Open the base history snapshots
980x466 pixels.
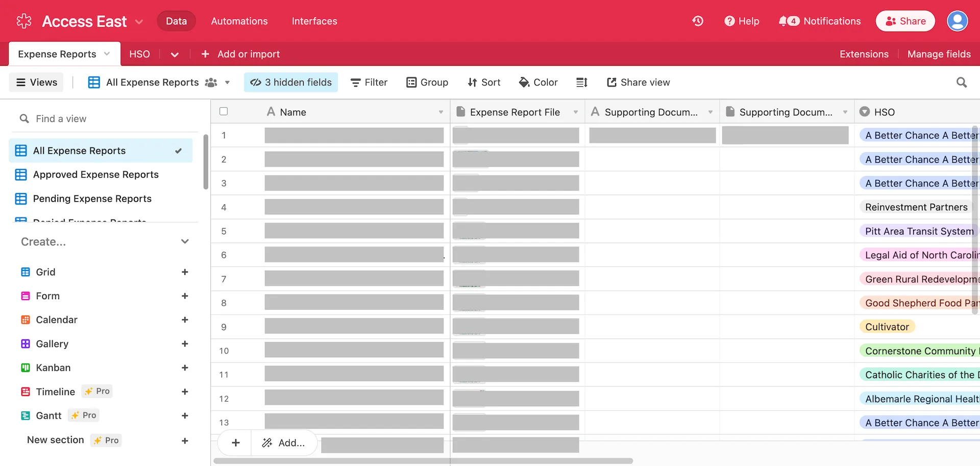click(697, 21)
